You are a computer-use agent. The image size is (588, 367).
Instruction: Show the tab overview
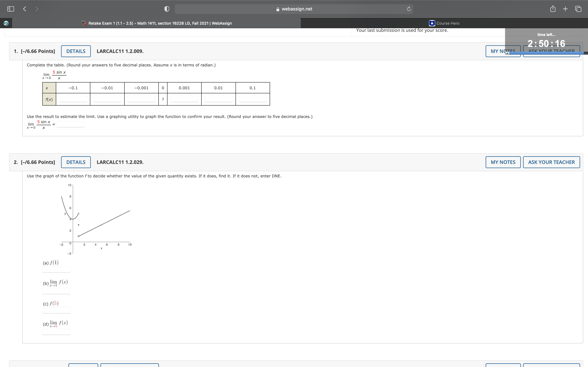point(578,9)
